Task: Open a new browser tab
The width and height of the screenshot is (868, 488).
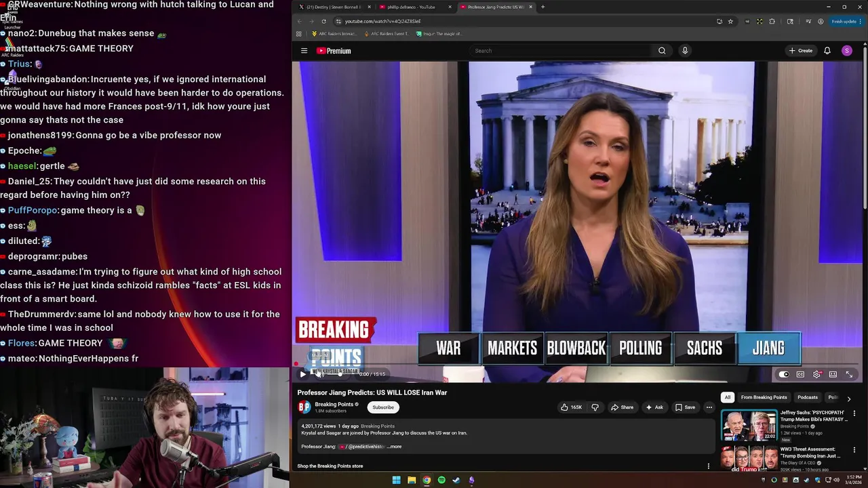Action: click(542, 7)
